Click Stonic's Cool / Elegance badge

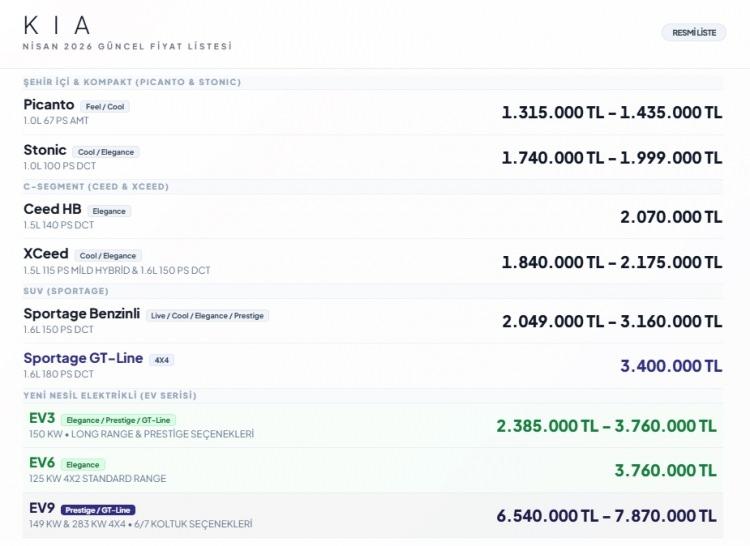pos(105,152)
